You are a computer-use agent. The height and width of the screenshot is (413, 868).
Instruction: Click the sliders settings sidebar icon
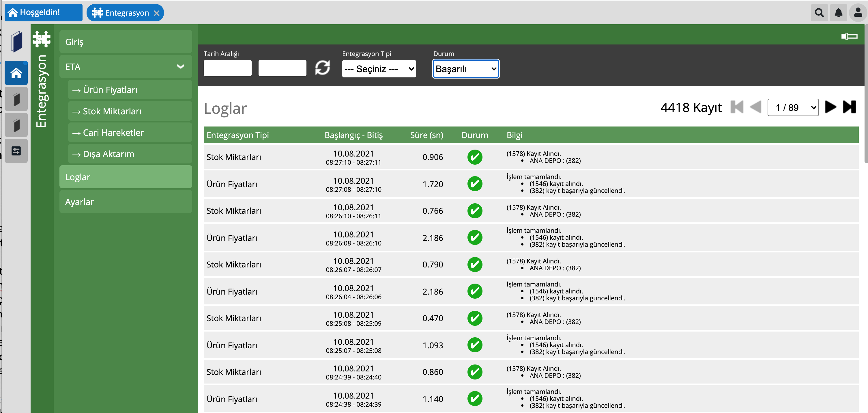tap(16, 151)
